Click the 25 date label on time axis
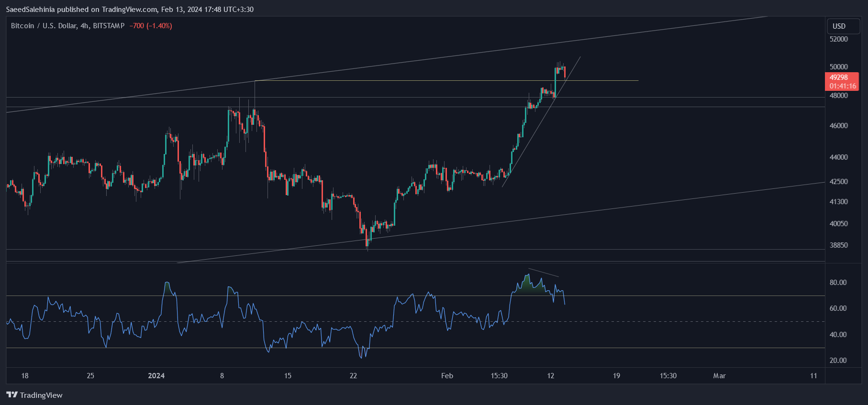 click(90, 376)
